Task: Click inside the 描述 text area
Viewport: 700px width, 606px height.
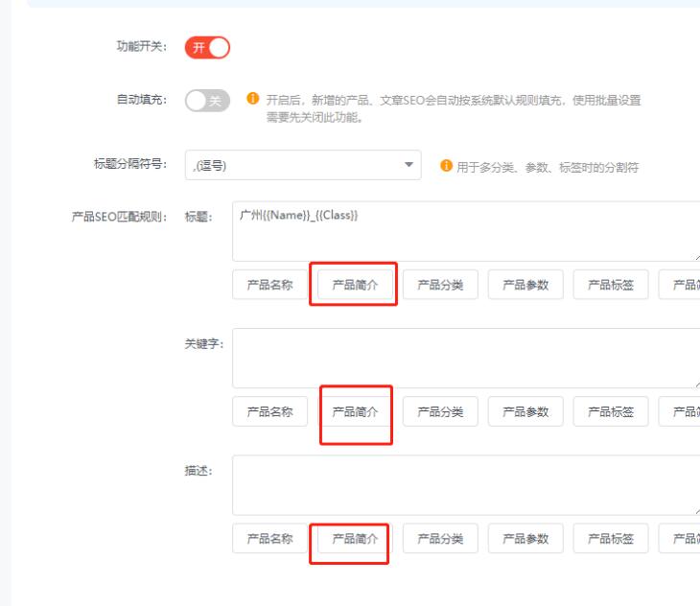Action: coord(465,485)
